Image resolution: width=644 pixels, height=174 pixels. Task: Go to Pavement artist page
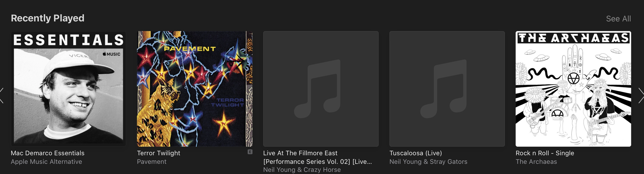pyautogui.click(x=152, y=162)
